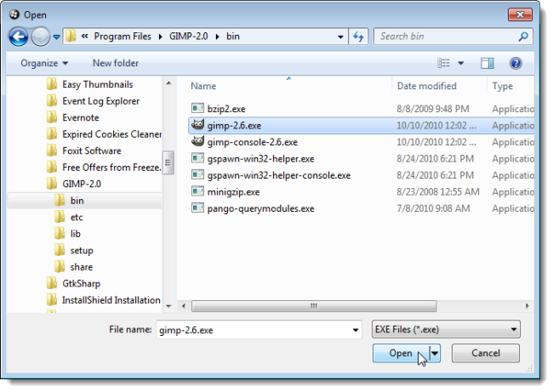
Task: Click the search magnifier icon
Action: point(523,37)
